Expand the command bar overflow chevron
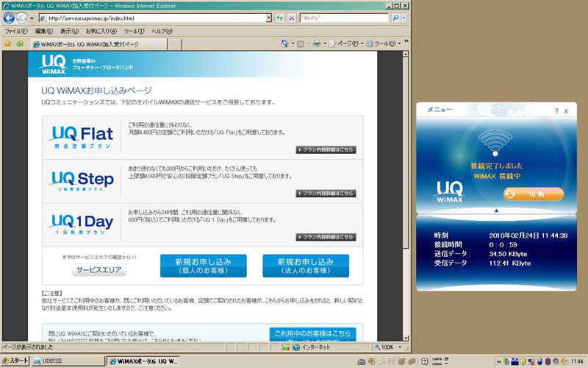 click(406, 41)
